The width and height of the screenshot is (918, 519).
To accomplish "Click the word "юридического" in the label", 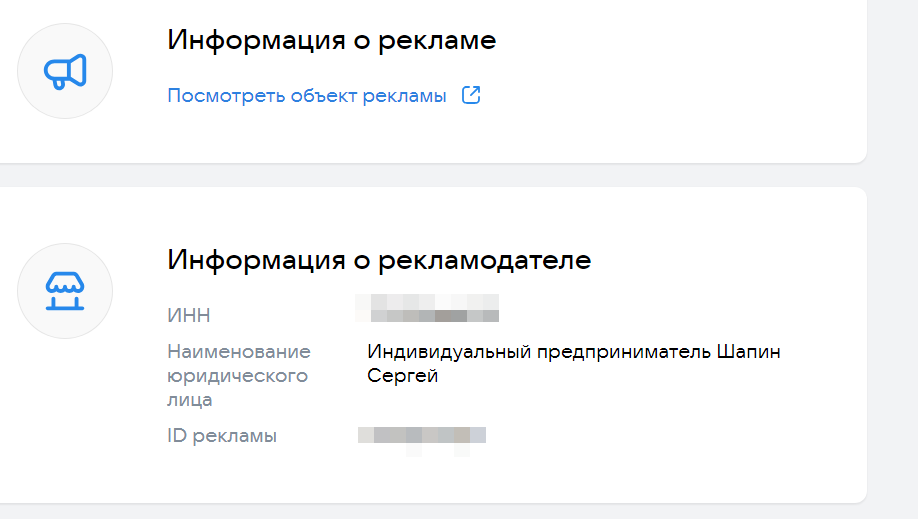I will (x=238, y=376).
